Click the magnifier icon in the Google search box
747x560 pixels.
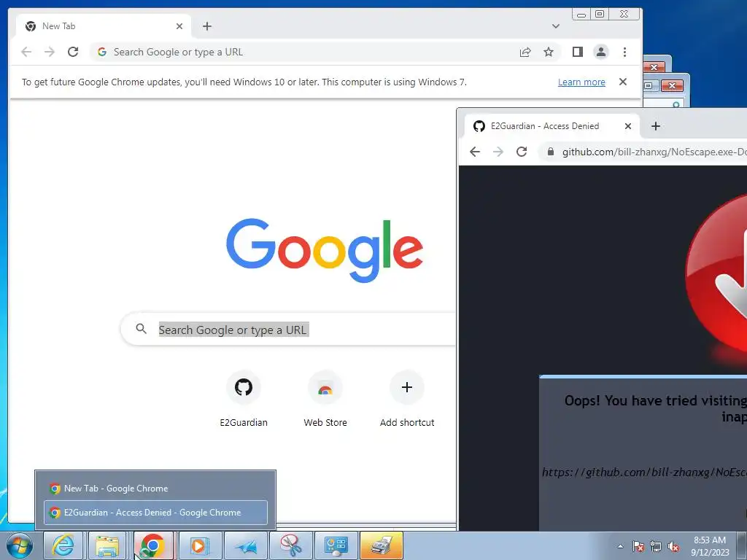[141, 329]
